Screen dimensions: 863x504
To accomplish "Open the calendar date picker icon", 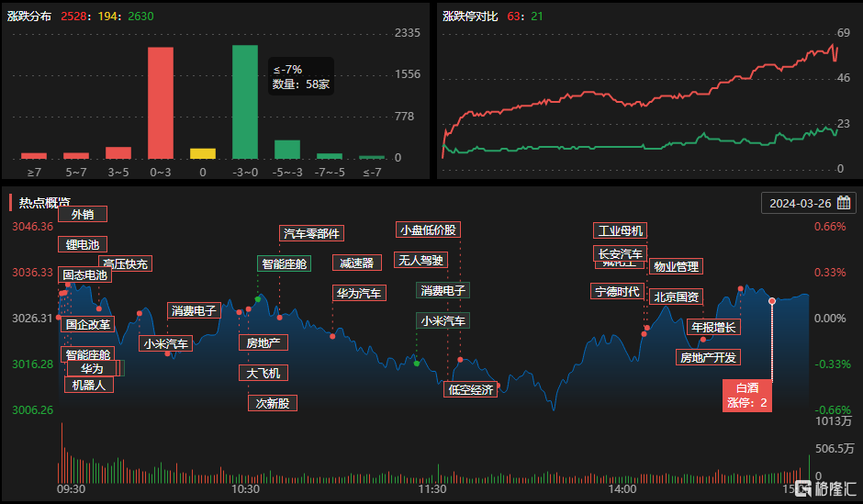I will (x=844, y=203).
